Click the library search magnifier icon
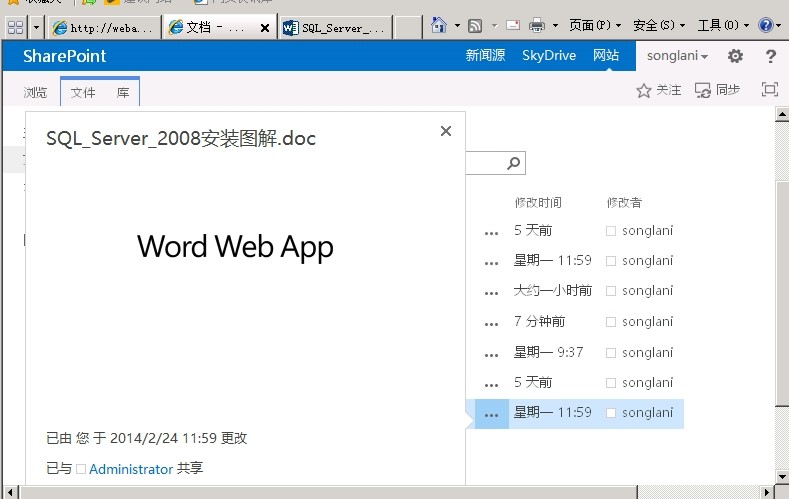Image resolution: width=789 pixels, height=499 pixels. [x=513, y=163]
